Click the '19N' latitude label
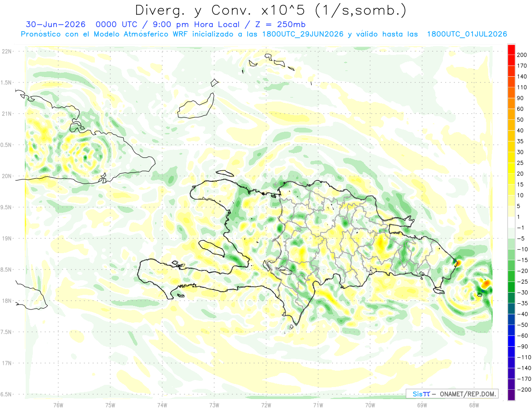This screenshot has width=532, height=411. (x=6, y=239)
